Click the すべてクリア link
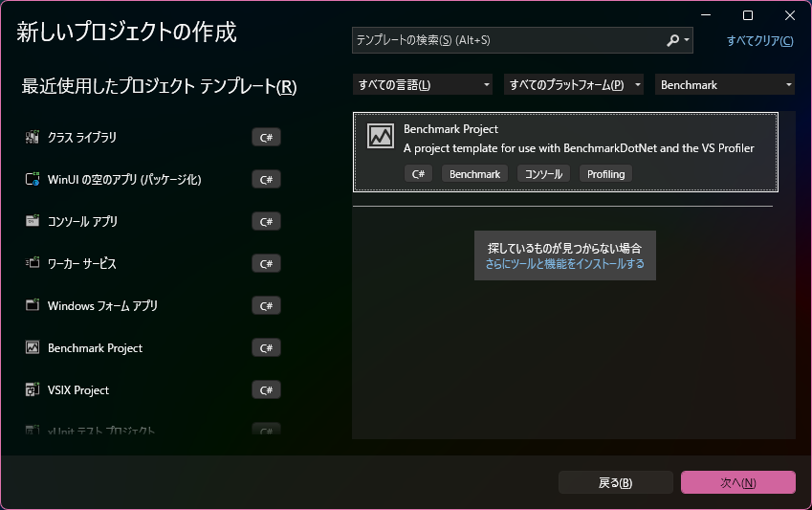Image resolution: width=812 pixels, height=510 pixels. point(759,40)
